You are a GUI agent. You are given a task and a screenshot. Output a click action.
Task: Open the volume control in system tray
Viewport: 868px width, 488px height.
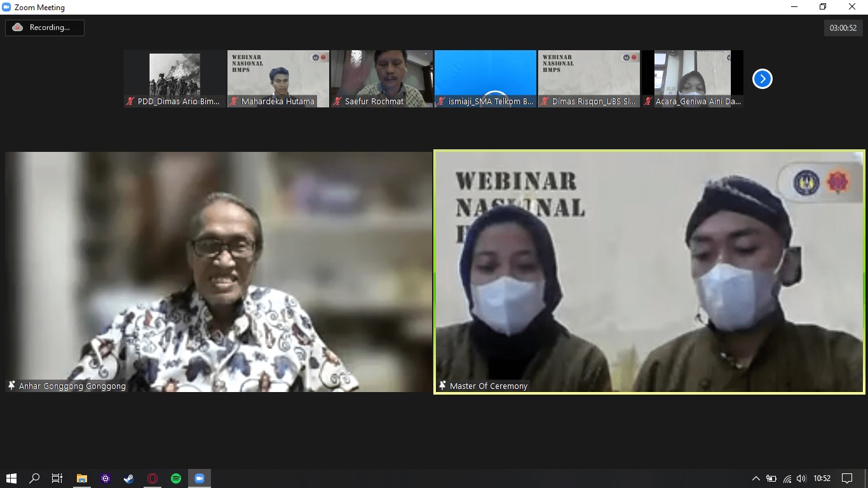click(x=801, y=478)
